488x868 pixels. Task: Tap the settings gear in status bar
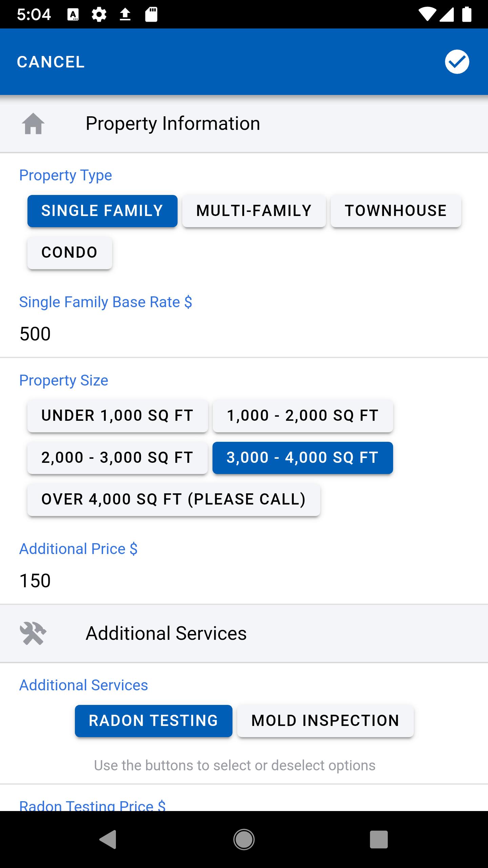(x=99, y=15)
